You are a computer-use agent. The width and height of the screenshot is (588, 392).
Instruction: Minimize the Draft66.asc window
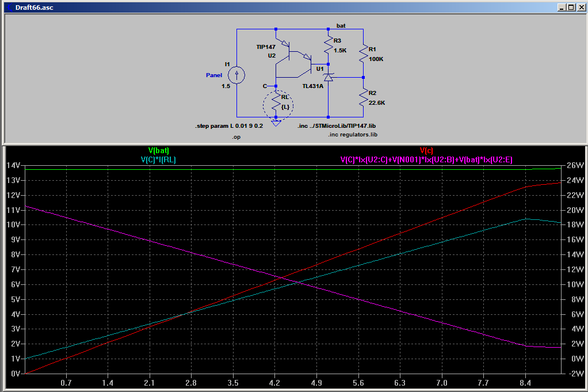pyautogui.click(x=562, y=7)
